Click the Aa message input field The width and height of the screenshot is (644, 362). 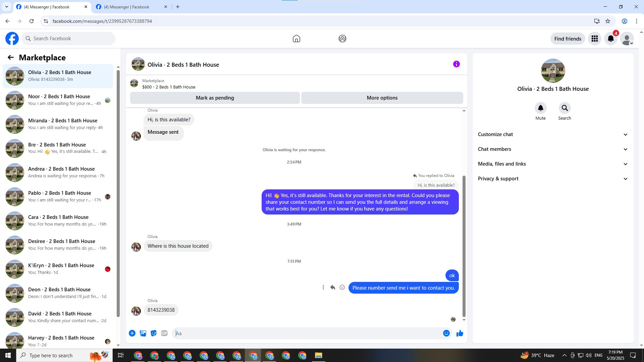307,333
